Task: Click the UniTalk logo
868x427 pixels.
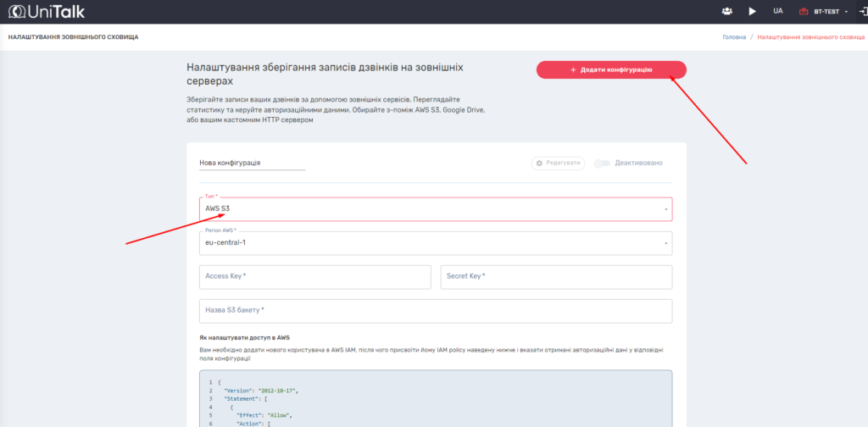Action: (x=47, y=11)
